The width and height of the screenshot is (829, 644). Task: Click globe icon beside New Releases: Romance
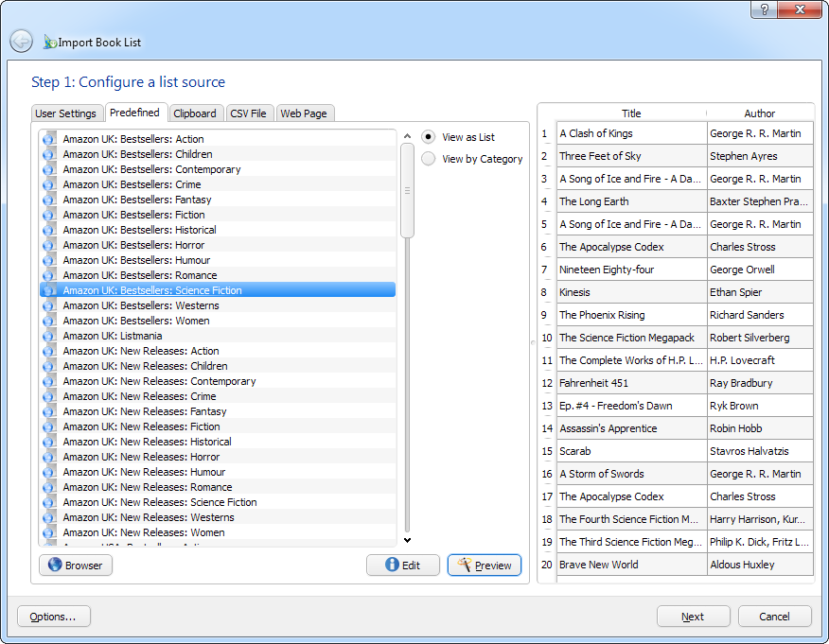[49, 487]
